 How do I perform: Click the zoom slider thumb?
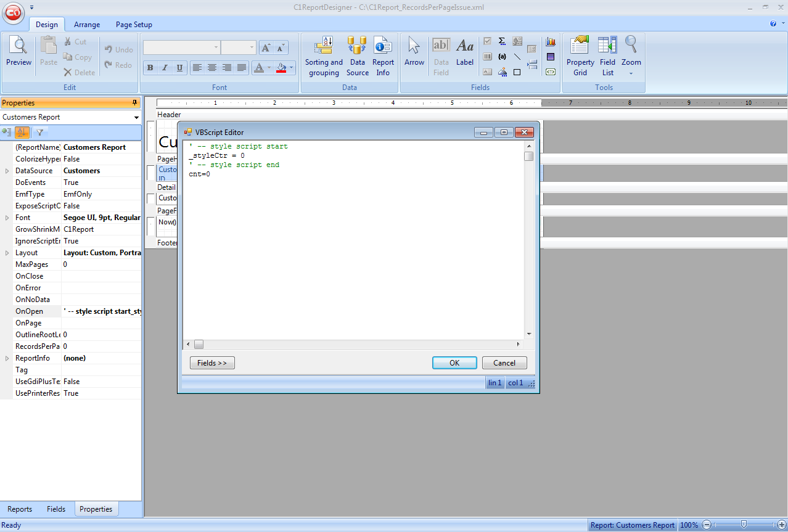point(744,525)
